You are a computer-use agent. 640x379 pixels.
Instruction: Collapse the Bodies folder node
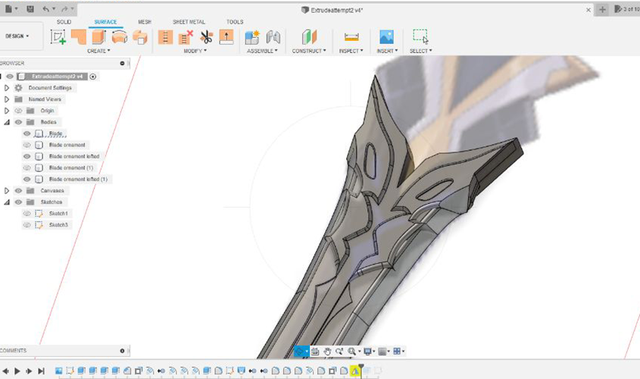pos(7,122)
